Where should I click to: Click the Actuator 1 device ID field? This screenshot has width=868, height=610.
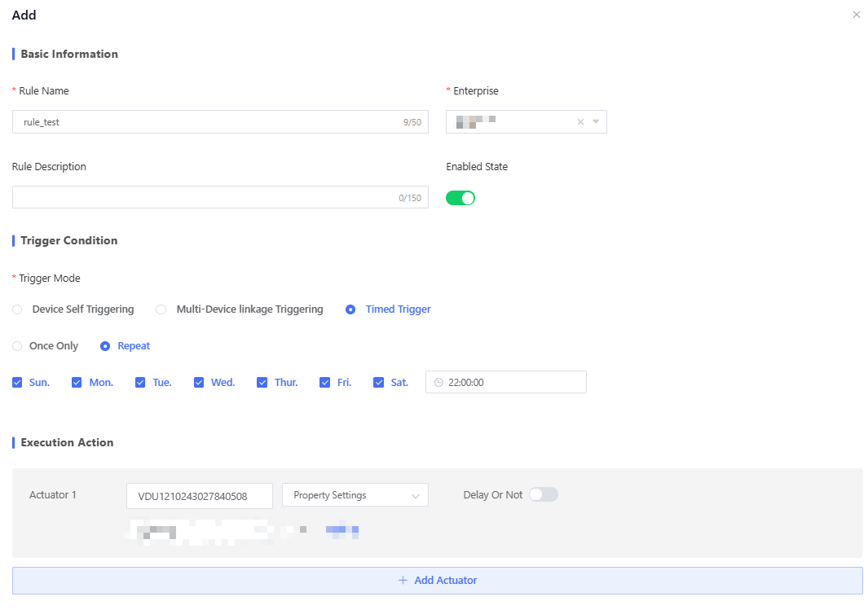(199, 495)
